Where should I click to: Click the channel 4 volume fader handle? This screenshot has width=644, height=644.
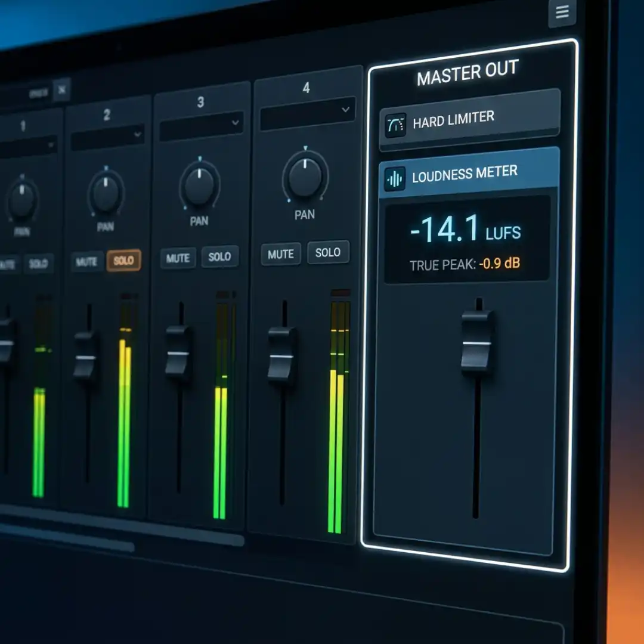tap(281, 354)
